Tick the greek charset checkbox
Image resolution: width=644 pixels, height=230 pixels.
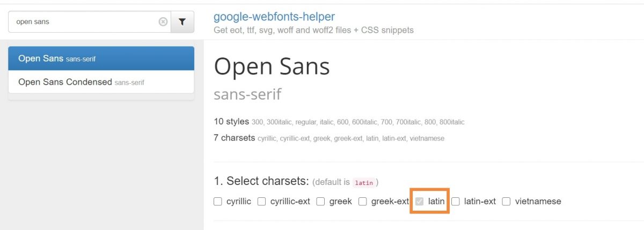(x=320, y=202)
